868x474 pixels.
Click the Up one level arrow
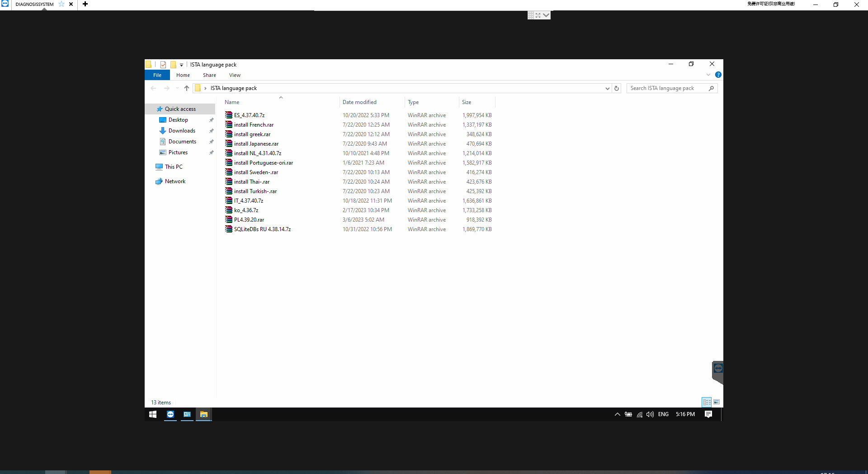pos(186,88)
